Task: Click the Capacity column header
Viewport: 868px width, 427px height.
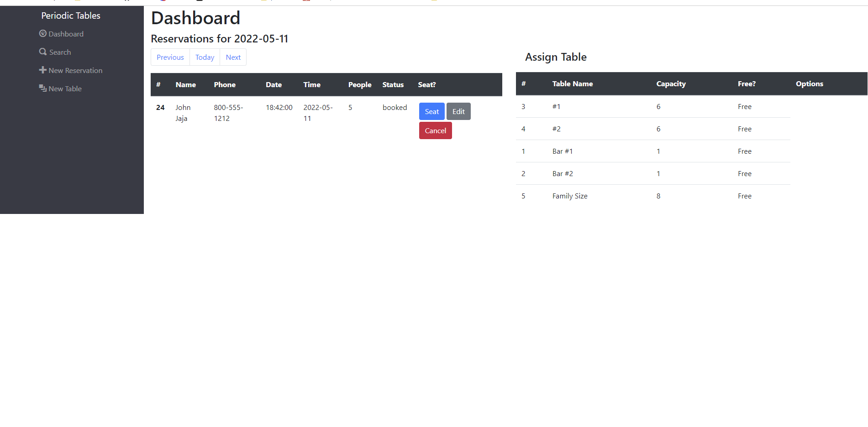Action: point(671,83)
